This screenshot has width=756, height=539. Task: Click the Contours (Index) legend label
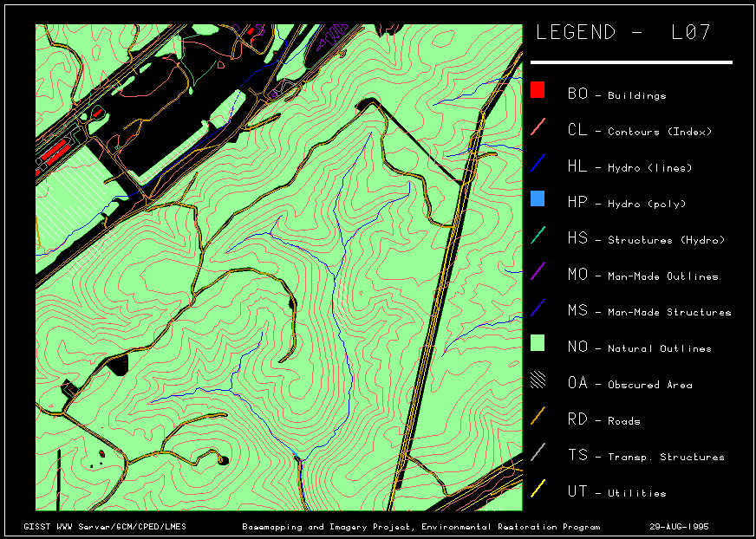click(x=660, y=132)
